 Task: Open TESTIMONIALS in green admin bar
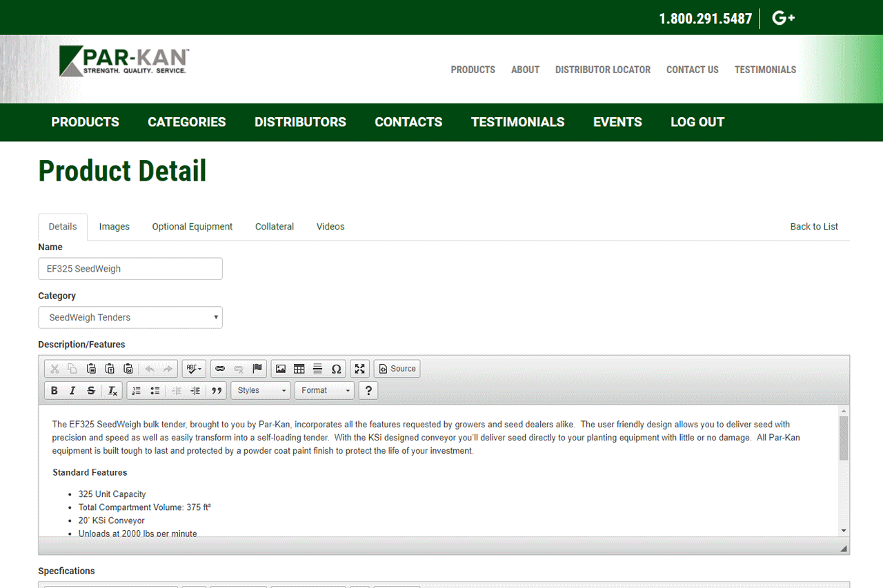(518, 122)
